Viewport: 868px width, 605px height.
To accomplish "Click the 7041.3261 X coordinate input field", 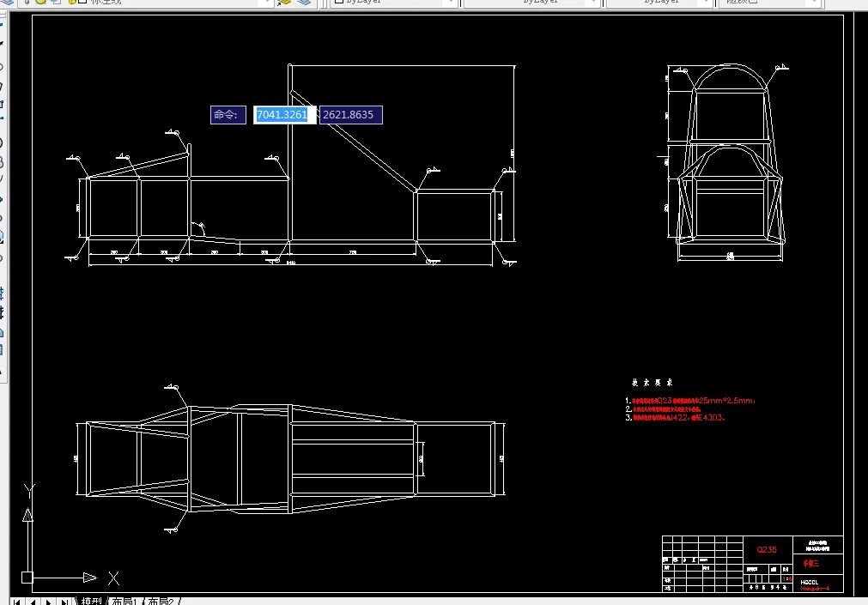I will coord(284,115).
